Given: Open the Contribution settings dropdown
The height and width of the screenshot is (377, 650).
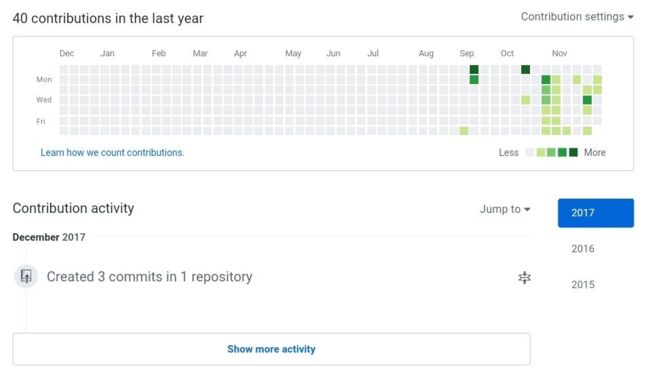Looking at the screenshot, I should coord(577,17).
